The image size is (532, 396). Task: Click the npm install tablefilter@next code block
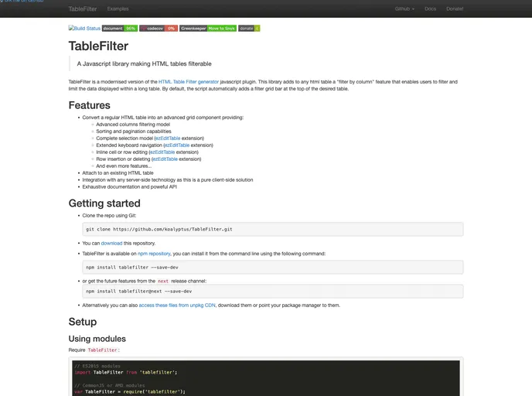pyautogui.click(x=273, y=292)
